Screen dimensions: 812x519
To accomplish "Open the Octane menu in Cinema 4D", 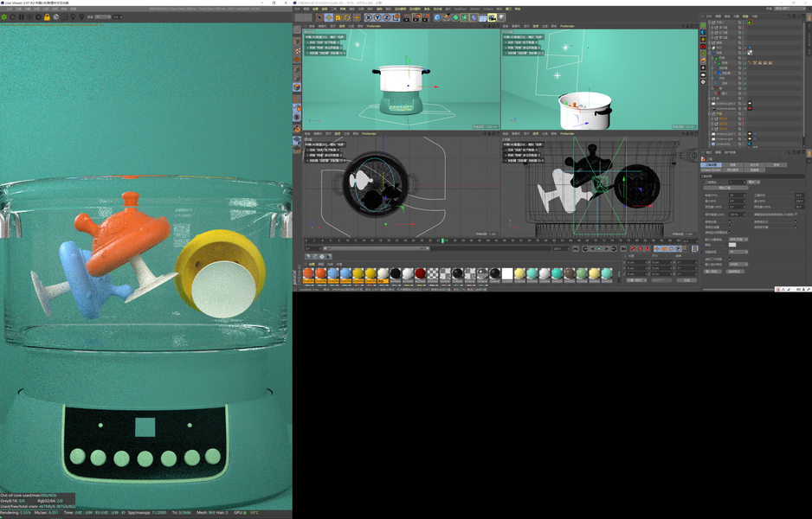I will pyautogui.click(x=488, y=9).
